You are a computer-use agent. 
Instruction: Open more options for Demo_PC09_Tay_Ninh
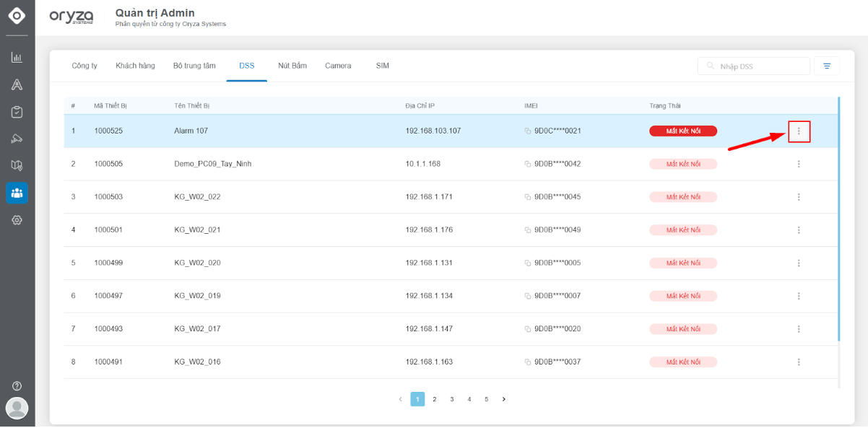click(x=799, y=164)
